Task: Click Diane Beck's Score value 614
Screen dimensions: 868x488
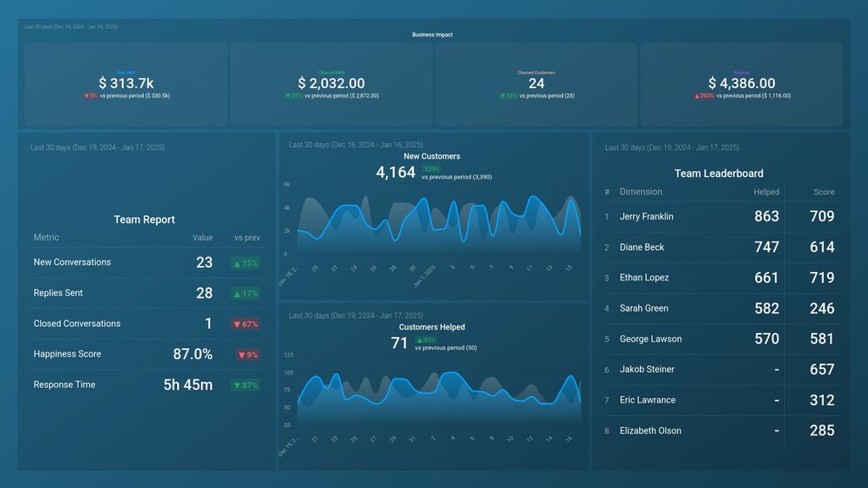Action: coord(821,247)
